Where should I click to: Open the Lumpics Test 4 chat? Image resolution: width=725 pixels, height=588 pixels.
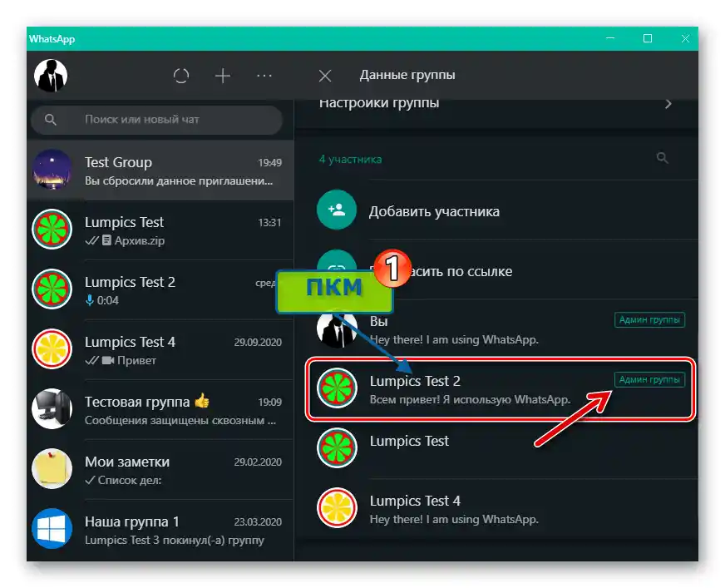coord(160,350)
